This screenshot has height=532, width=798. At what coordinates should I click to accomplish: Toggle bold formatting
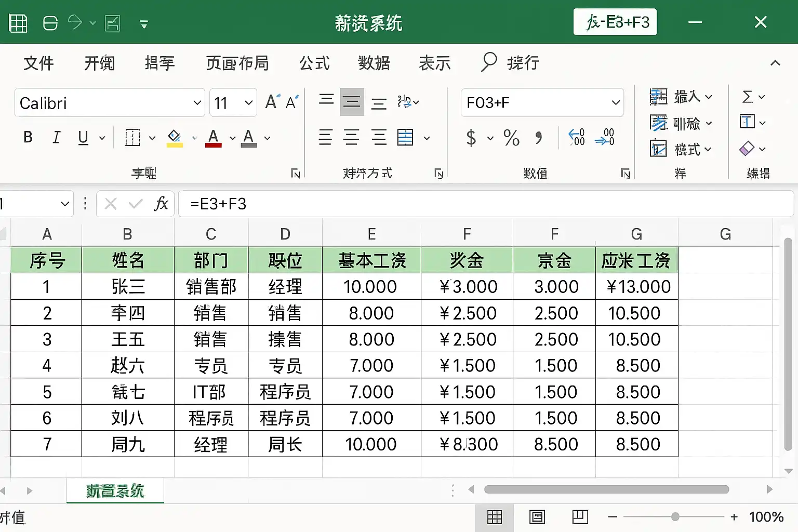click(28, 138)
